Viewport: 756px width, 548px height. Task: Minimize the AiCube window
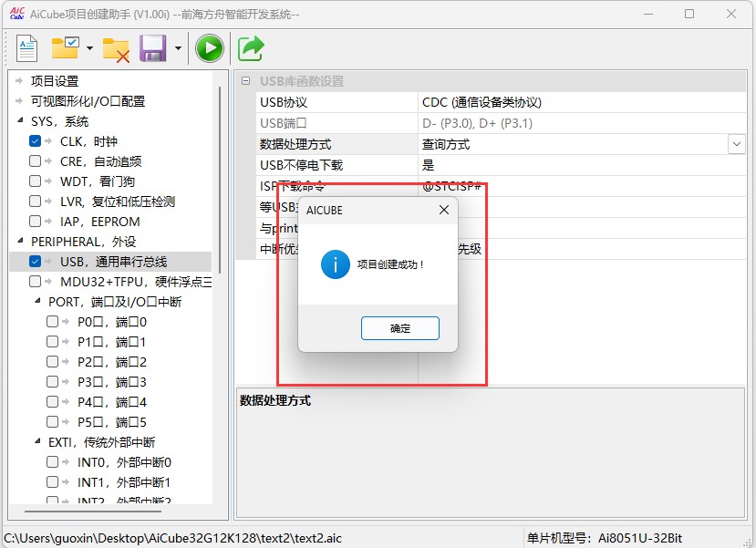(x=648, y=14)
